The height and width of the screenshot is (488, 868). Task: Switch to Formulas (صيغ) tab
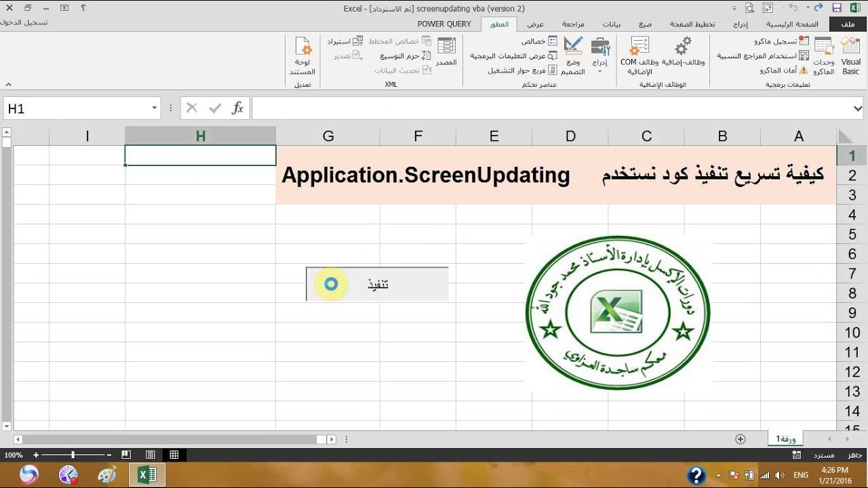pos(645,24)
